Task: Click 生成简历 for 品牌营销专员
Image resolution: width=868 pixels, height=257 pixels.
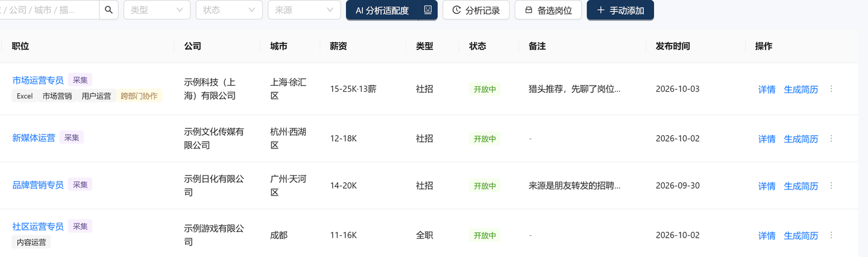Action: pyautogui.click(x=801, y=186)
